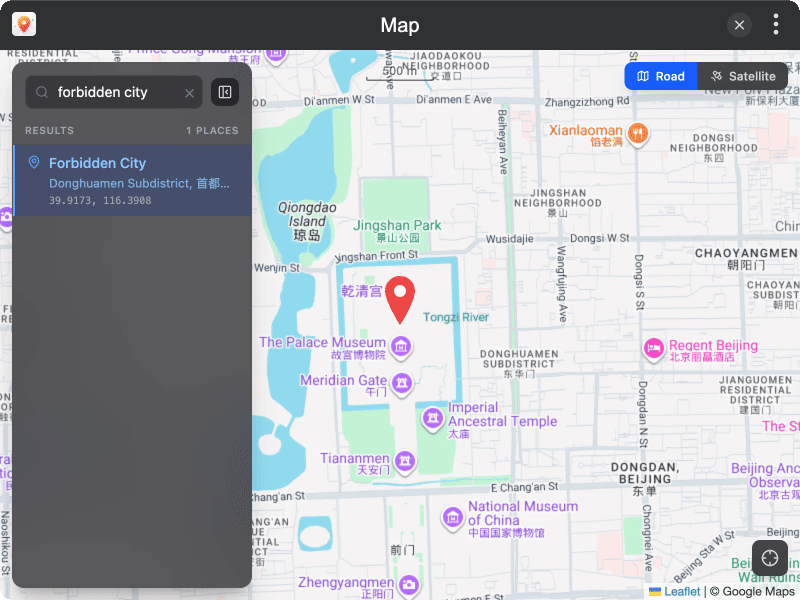Screen dimensions: 800x600
Task: Click the 1 PLACES results count
Action: [x=212, y=131]
